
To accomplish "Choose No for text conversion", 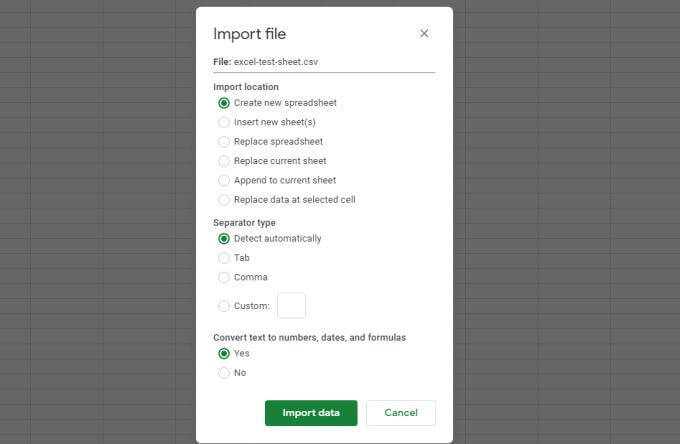I will 224,373.
